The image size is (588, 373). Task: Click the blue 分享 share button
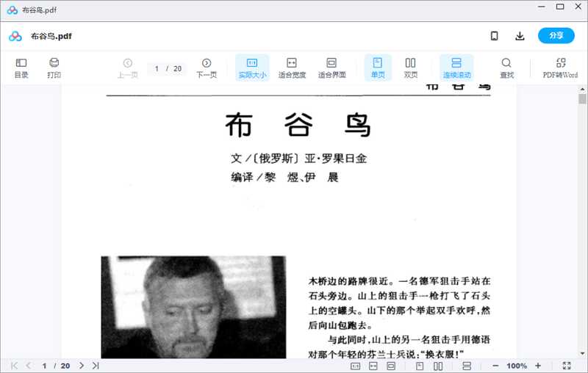(x=556, y=36)
